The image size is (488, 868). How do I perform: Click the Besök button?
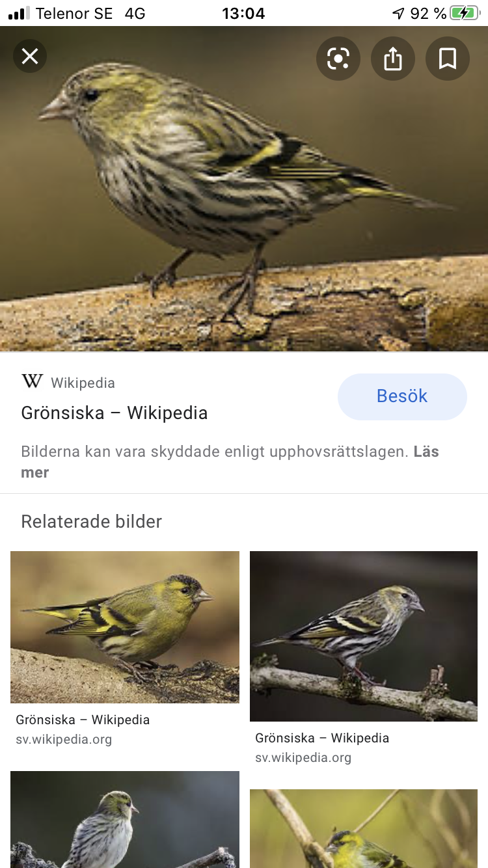(402, 396)
